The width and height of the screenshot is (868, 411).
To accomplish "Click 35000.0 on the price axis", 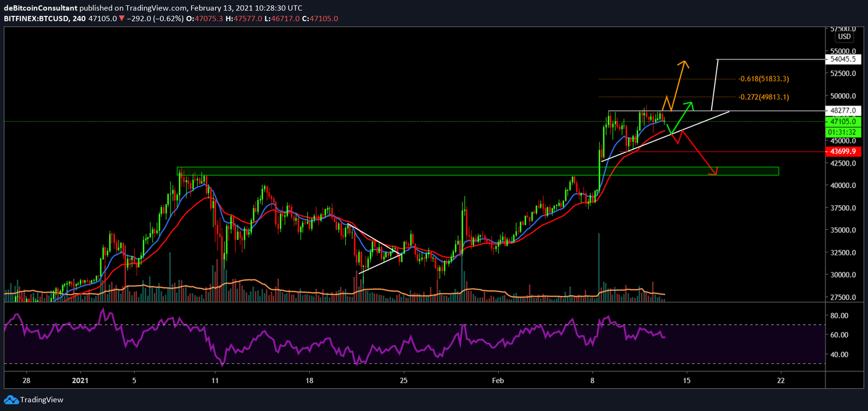I will [x=842, y=230].
